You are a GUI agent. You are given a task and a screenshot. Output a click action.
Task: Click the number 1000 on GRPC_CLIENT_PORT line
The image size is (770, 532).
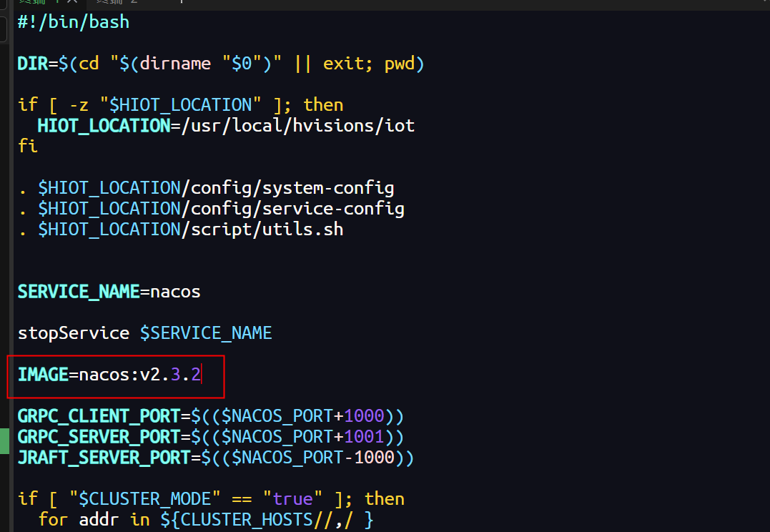364,417
